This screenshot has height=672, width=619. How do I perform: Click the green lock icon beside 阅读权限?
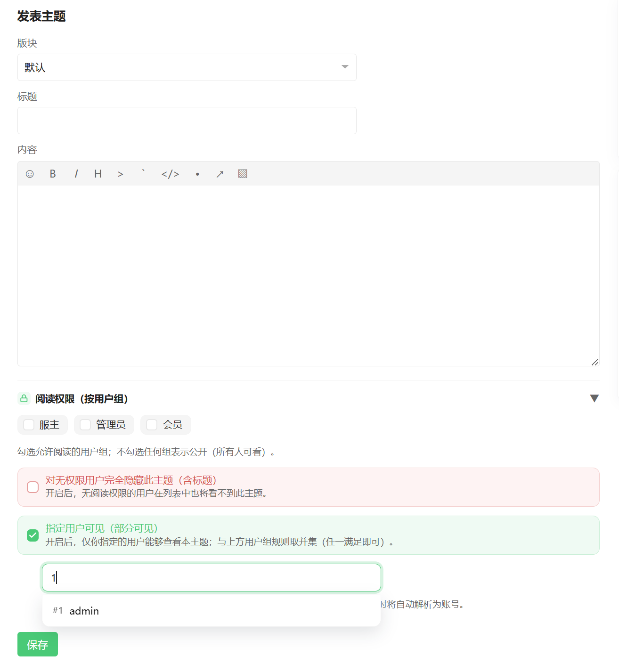(24, 398)
